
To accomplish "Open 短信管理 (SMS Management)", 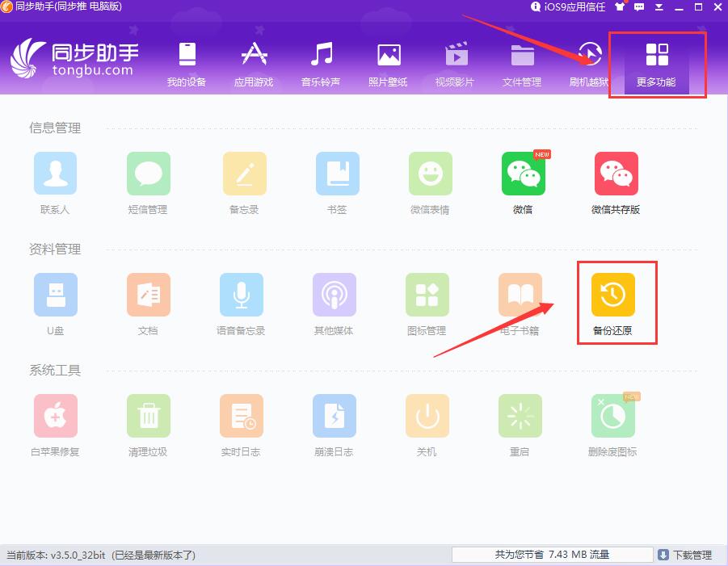I will coord(148,173).
